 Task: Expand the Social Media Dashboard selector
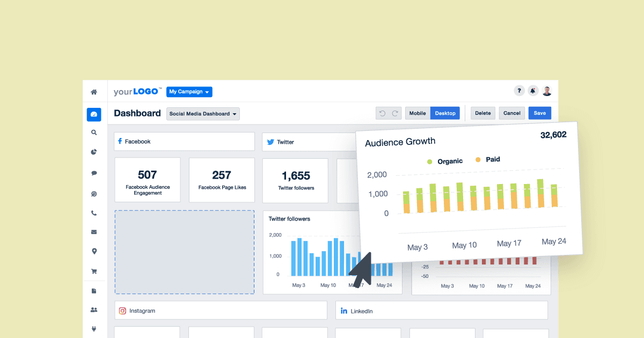tap(203, 114)
